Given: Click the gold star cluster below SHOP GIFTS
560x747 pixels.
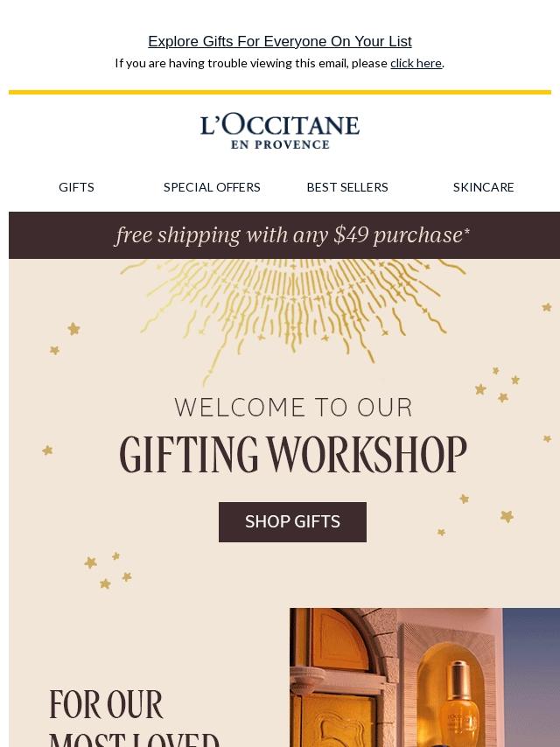Looking at the screenshot, I should (108, 569).
